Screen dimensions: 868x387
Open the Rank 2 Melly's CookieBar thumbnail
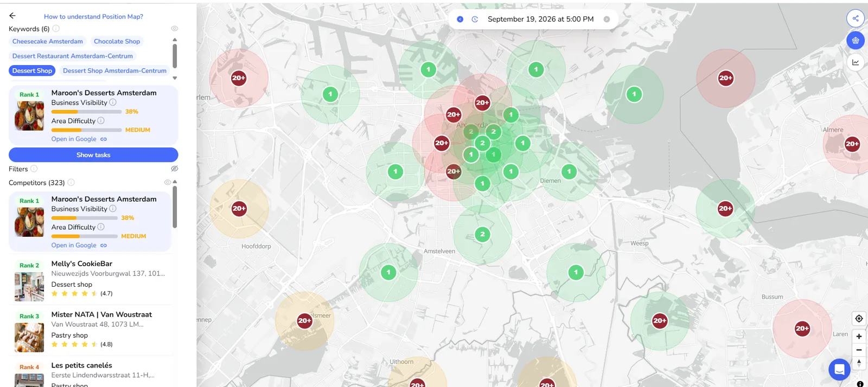(29, 287)
